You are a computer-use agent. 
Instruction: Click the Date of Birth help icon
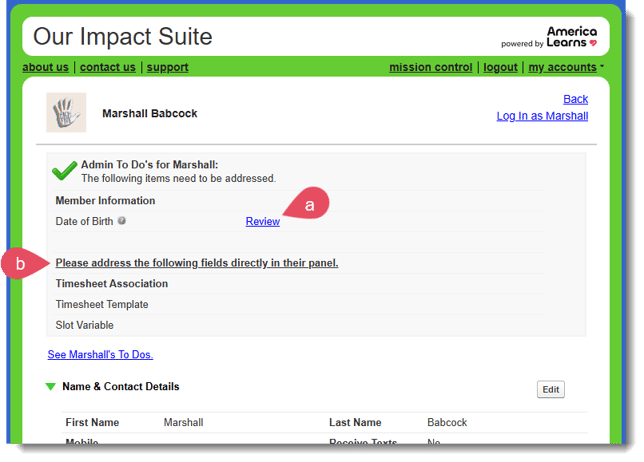click(x=122, y=221)
